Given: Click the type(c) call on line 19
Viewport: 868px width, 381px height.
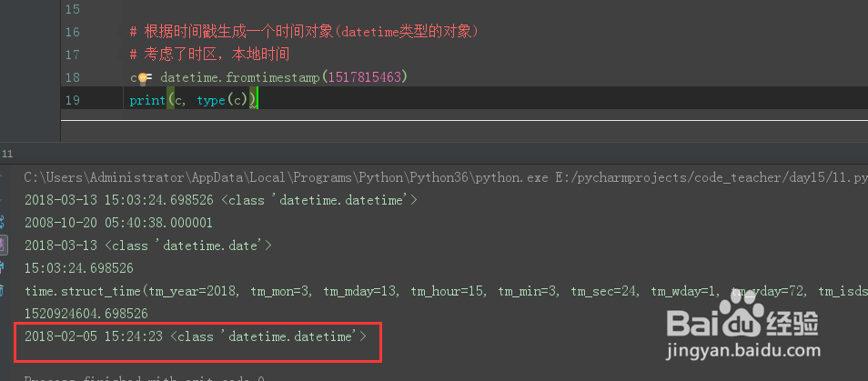Looking at the screenshot, I should click(223, 100).
